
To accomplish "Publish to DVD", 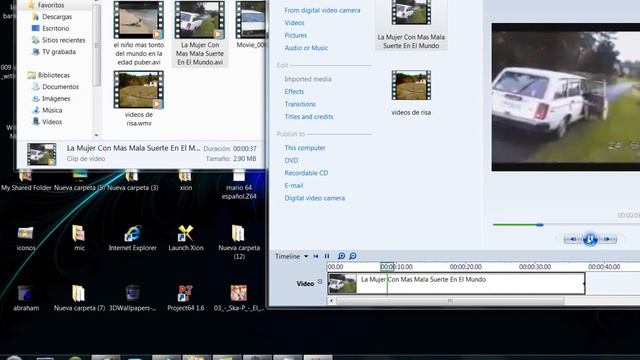I will pos(291,160).
